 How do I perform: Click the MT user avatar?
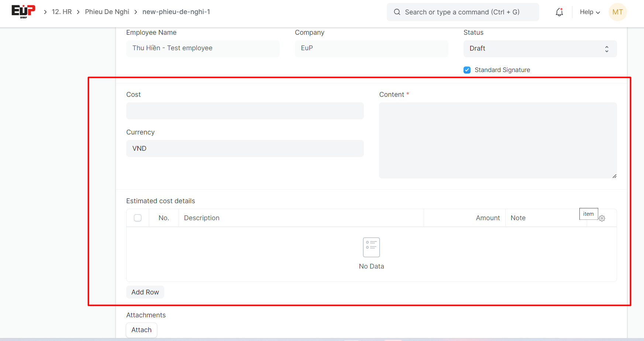(617, 12)
